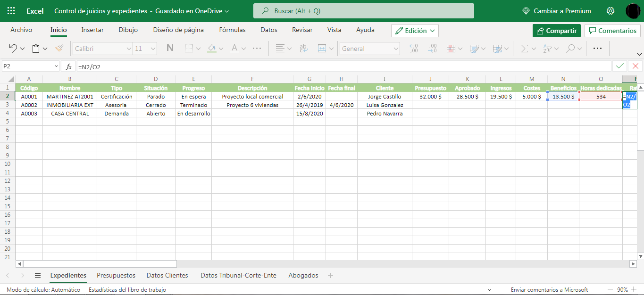
Task: Click the Compartir button
Action: pos(557,31)
